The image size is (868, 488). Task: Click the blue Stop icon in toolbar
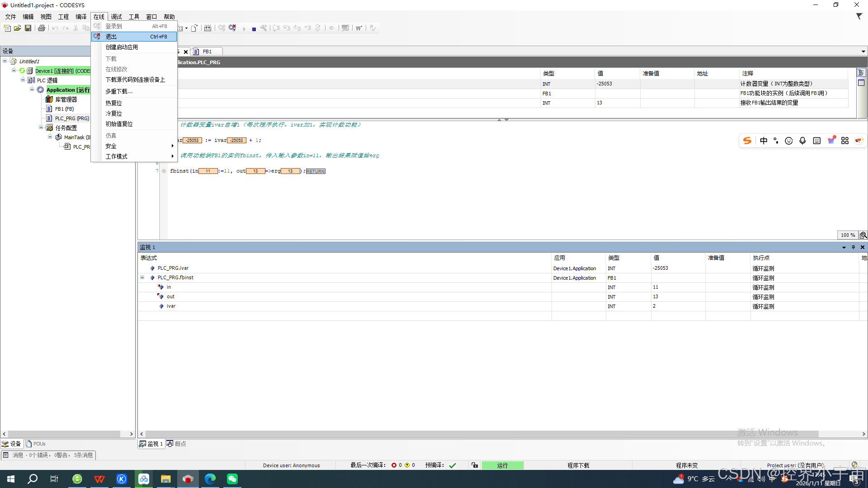[254, 28]
